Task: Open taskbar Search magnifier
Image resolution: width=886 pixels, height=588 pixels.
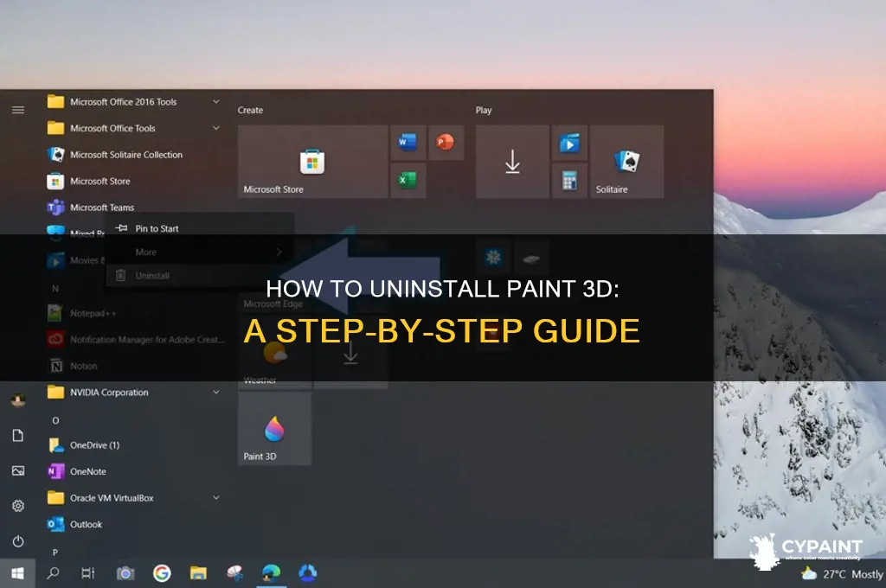Action: click(x=53, y=574)
